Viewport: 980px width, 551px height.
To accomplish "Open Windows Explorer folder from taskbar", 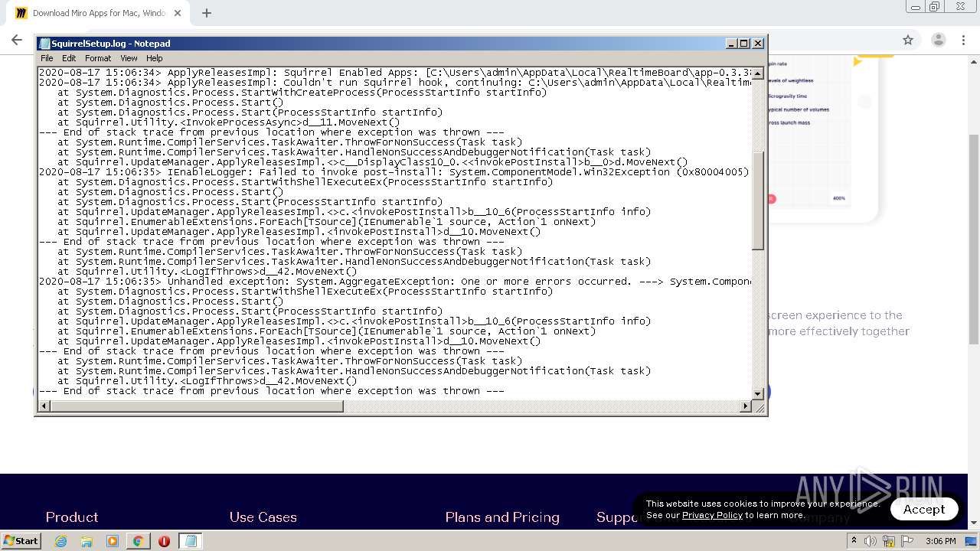I will click(x=87, y=541).
